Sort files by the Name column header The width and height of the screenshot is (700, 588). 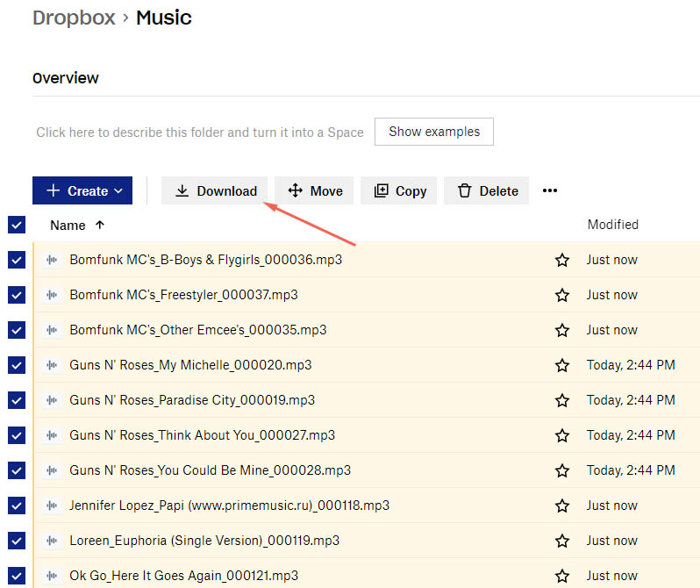(x=77, y=226)
